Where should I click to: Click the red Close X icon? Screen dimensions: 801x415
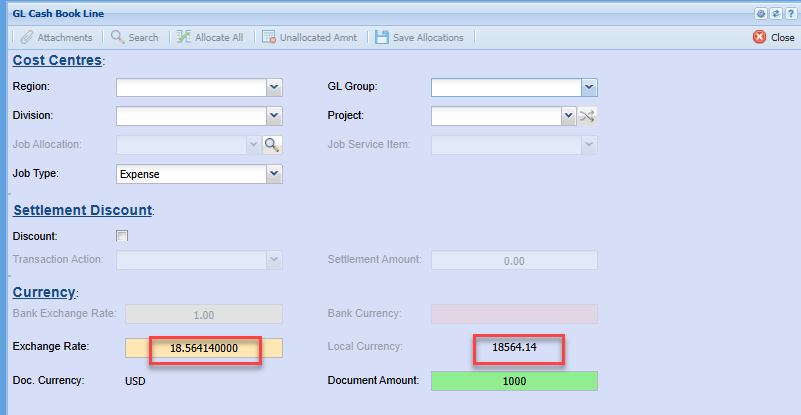point(760,37)
